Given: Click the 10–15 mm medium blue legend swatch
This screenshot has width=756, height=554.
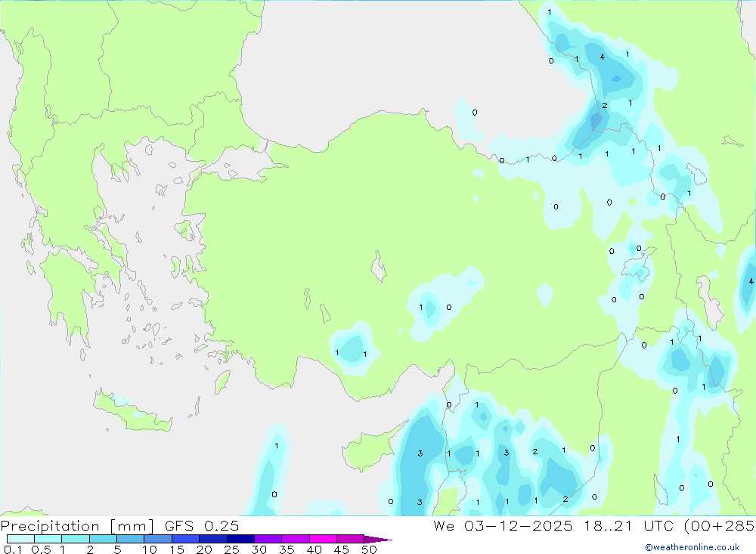Looking at the screenshot, I should 158,539.
